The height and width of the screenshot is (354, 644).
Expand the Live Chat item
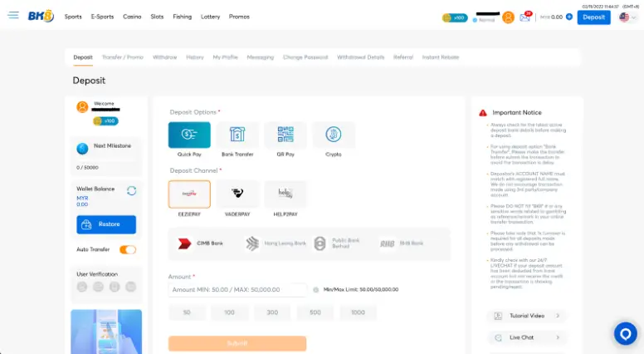[527, 337]
